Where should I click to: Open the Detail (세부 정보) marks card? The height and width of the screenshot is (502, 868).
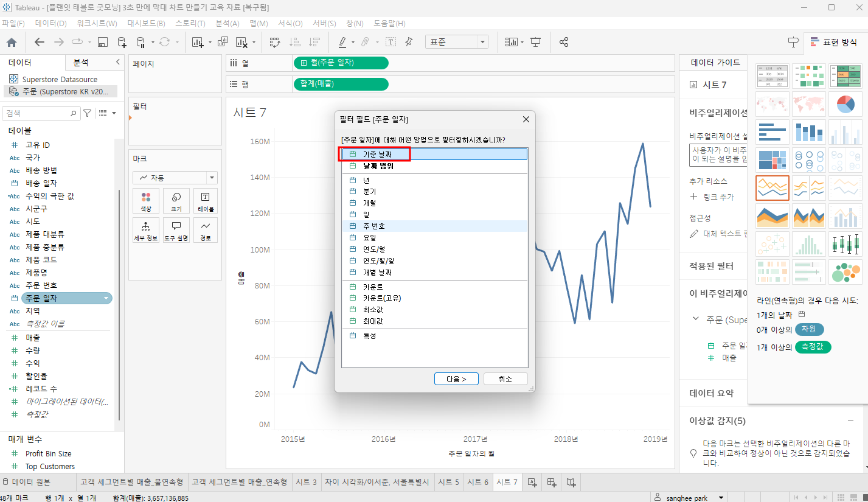(x=146, y=231)
